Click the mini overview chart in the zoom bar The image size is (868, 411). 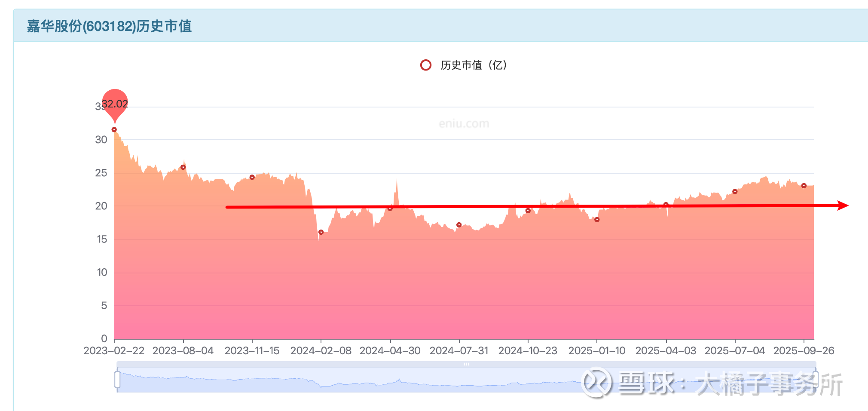click(x=466, y=380)
